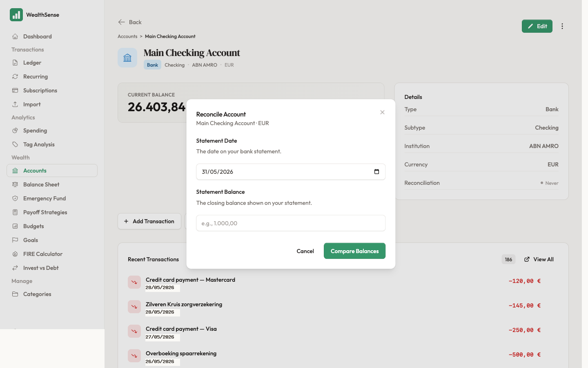Click the 186 transaction count badge
Screen dimensions: 588x368
508,259
